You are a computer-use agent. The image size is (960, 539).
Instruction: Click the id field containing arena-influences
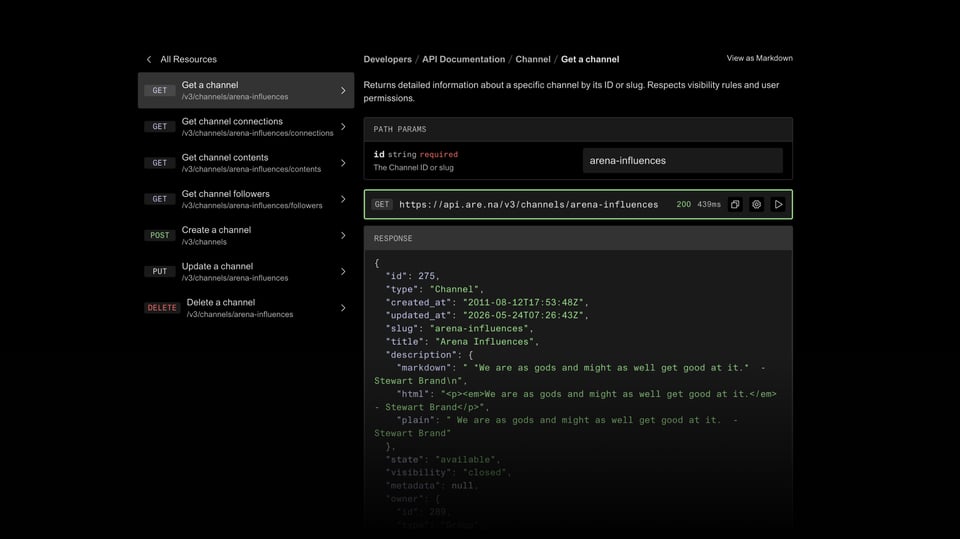pyautogui.click(x=683, y=160)
